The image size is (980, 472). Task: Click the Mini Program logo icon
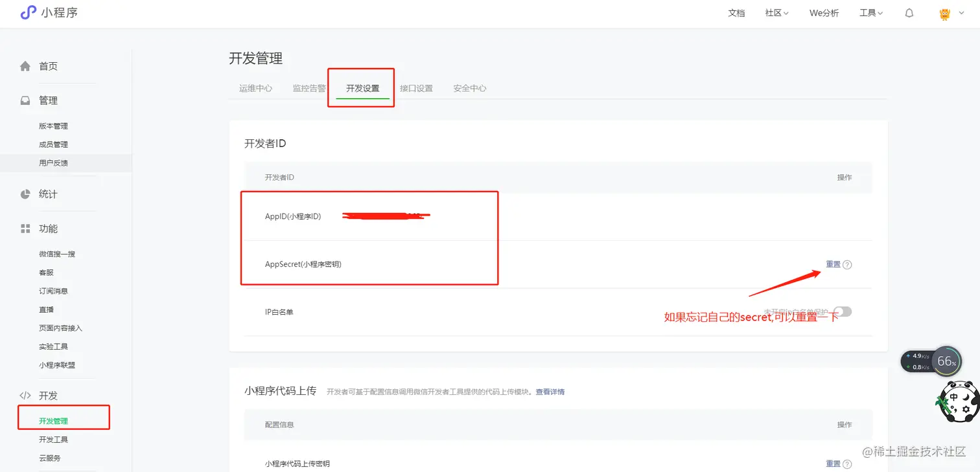coord(28,12)
